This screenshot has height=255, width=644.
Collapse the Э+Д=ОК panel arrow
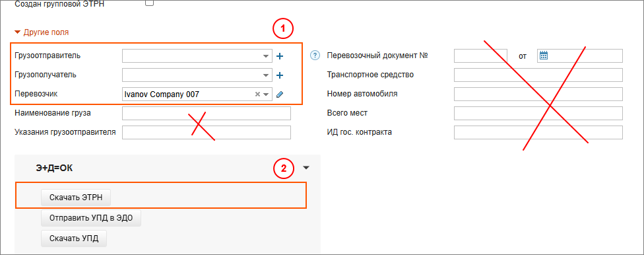coord(306,168)
